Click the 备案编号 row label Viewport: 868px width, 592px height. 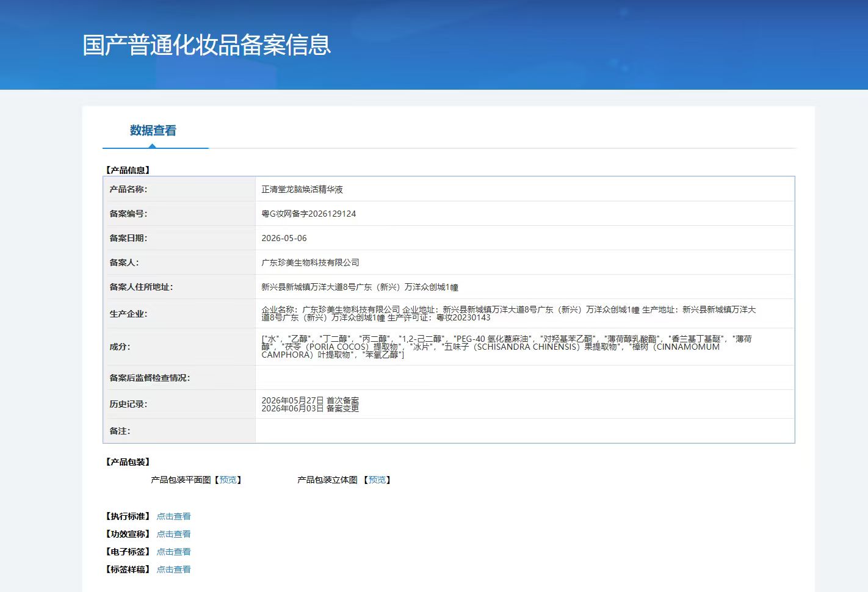pos(128,214)
